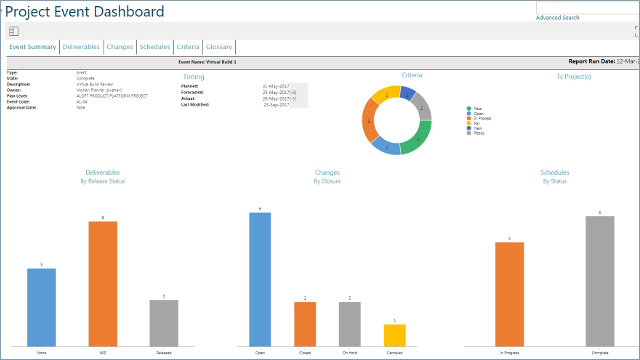Select the Schedules tab
Screen dimensions: 640x360
click(155, 47)
